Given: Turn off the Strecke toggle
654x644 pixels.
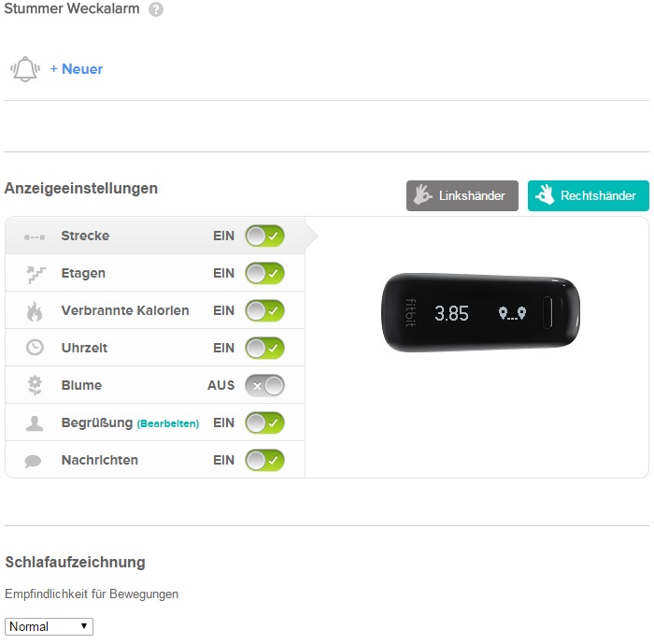Looking at the screenshot, I should tap(264, 236).
